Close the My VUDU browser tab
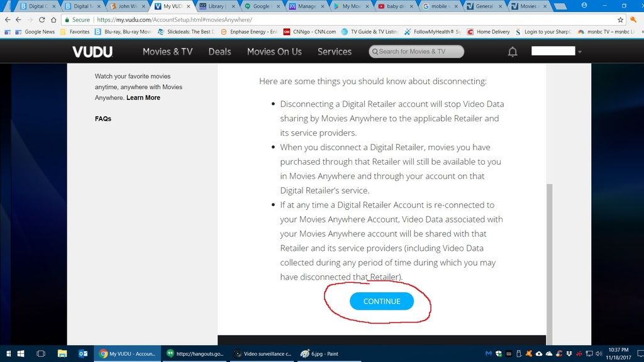 click(189, 6)
